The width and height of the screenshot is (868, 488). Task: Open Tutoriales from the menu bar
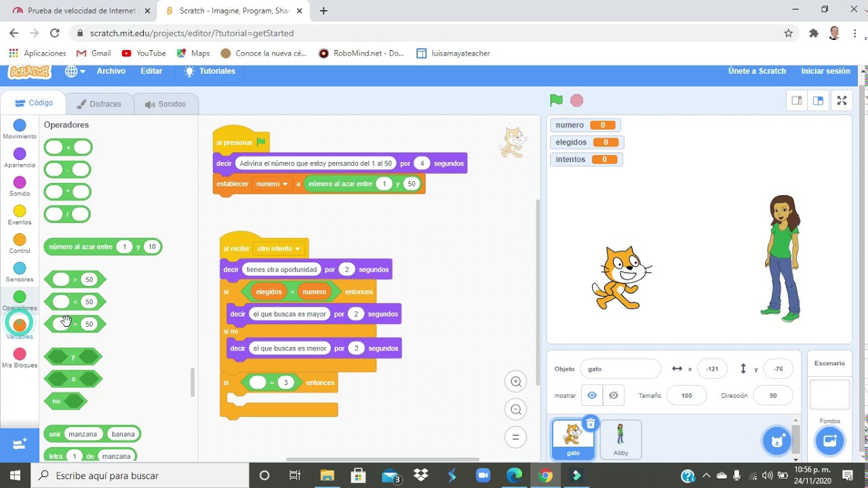pyautogui.click(x=210, y=71)
